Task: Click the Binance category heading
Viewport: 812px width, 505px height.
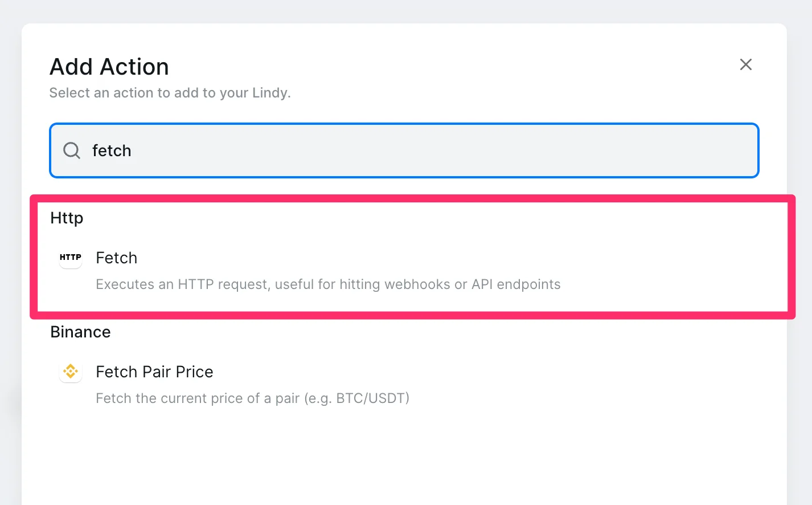Action: tap(80, 332)
